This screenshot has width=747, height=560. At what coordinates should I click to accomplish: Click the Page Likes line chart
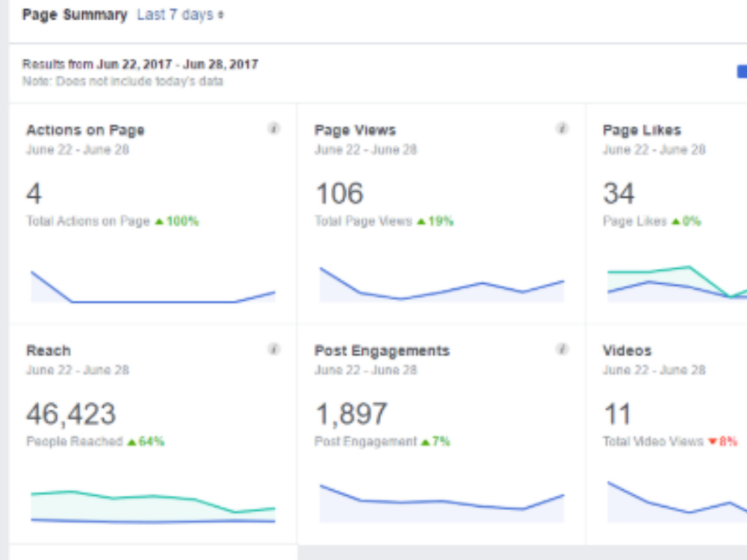pos(677,284)
